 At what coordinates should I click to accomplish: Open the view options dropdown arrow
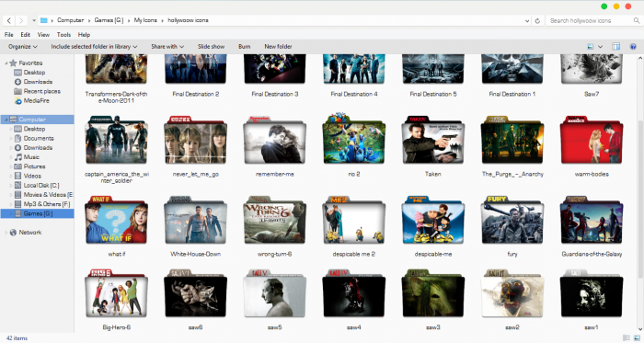(x=600, y=46)
